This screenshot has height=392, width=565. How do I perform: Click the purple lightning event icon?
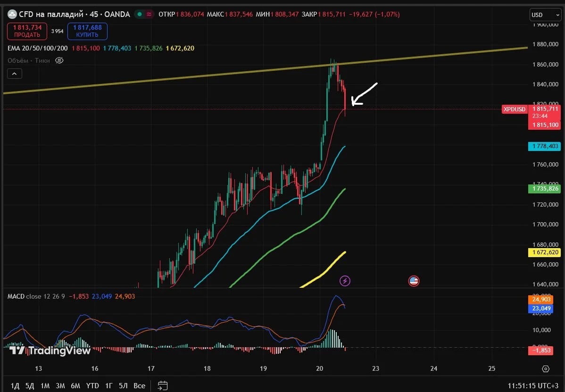(x=345, y=281)
